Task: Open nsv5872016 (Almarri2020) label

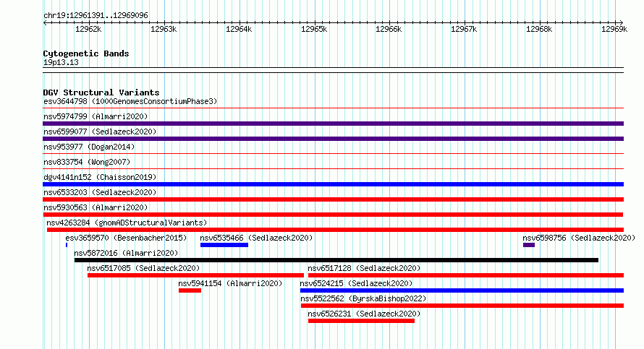Action: 126,253
